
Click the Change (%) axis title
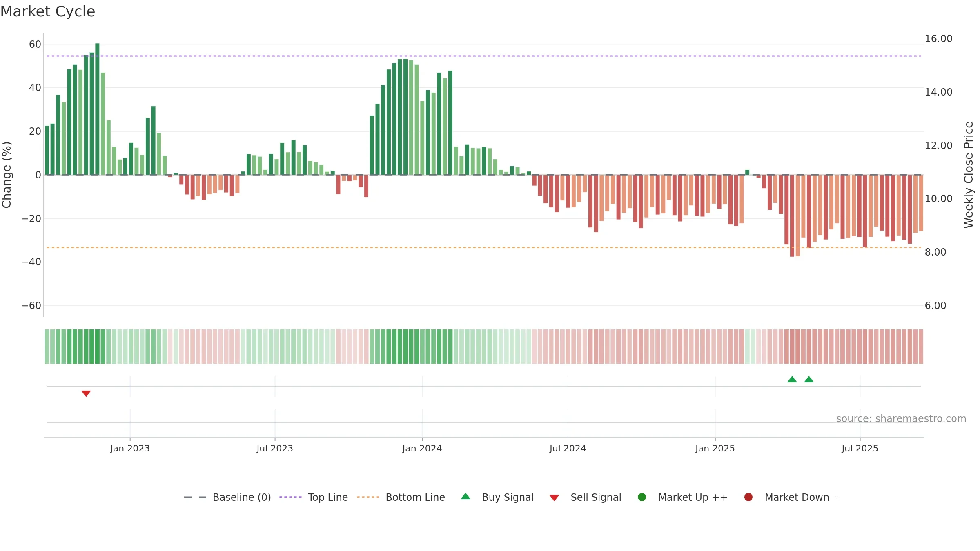pyautogui.click(x=7, y=175)
